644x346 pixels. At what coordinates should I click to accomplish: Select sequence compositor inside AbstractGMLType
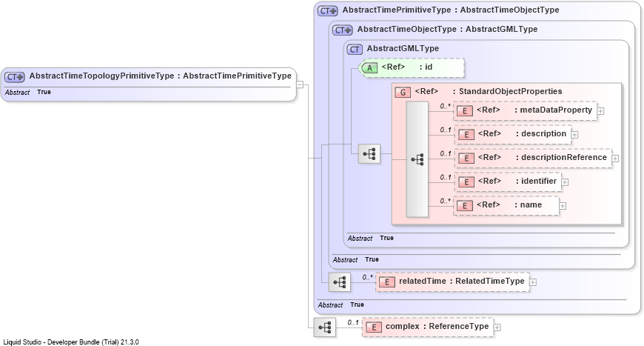pyautogui.click(x=369, y=154)
